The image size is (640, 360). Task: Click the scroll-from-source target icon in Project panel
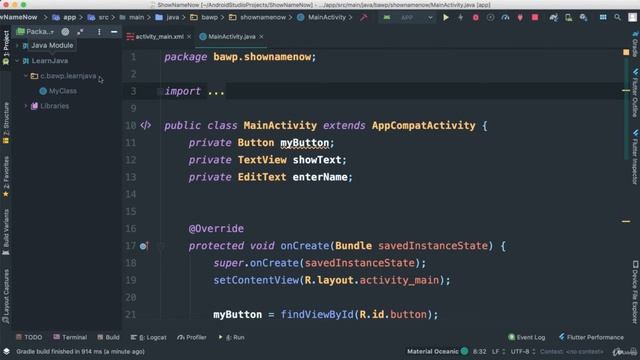(65, 31)
